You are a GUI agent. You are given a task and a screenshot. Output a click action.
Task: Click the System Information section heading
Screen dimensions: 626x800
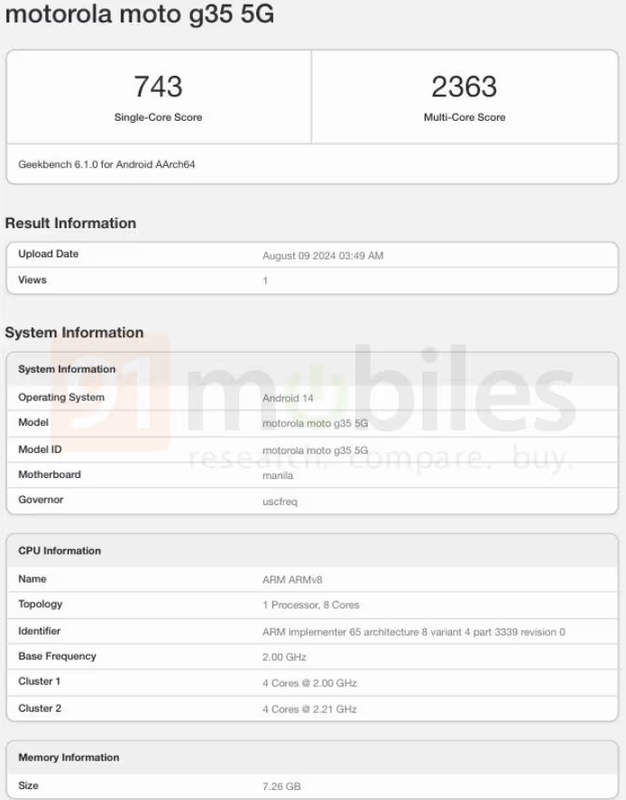tap(74, 332)
